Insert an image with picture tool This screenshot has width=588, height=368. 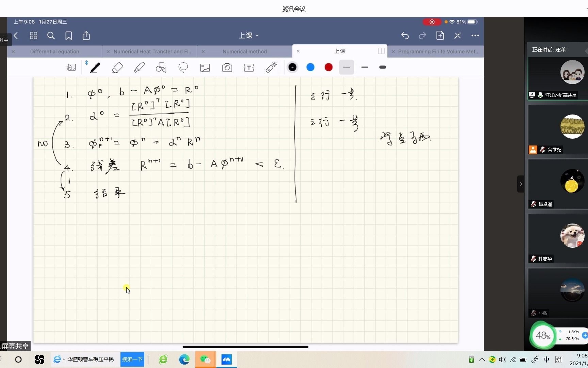pyautogui.click(x=205, y=67)
